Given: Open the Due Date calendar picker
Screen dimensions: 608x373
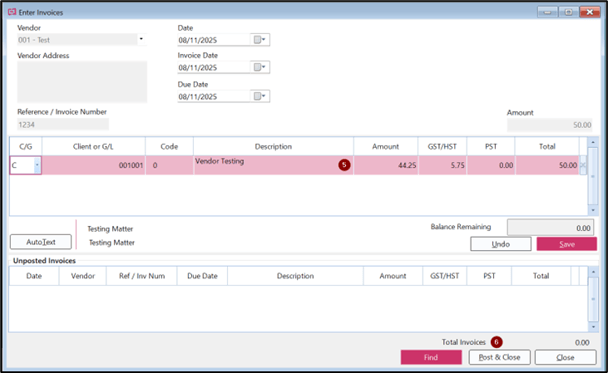Looking at the screenshot, I should tap(259, 96).
